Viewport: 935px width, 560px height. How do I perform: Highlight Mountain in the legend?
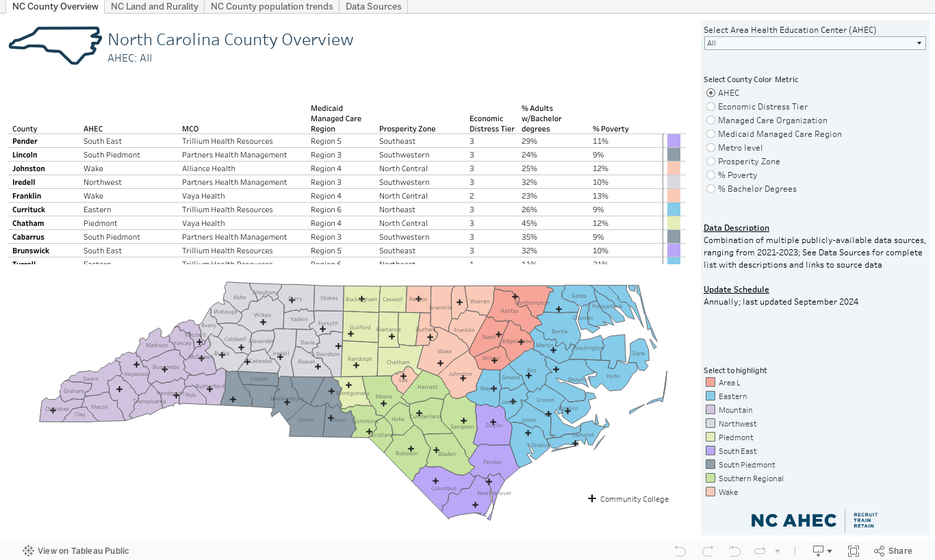click(729, 410)
